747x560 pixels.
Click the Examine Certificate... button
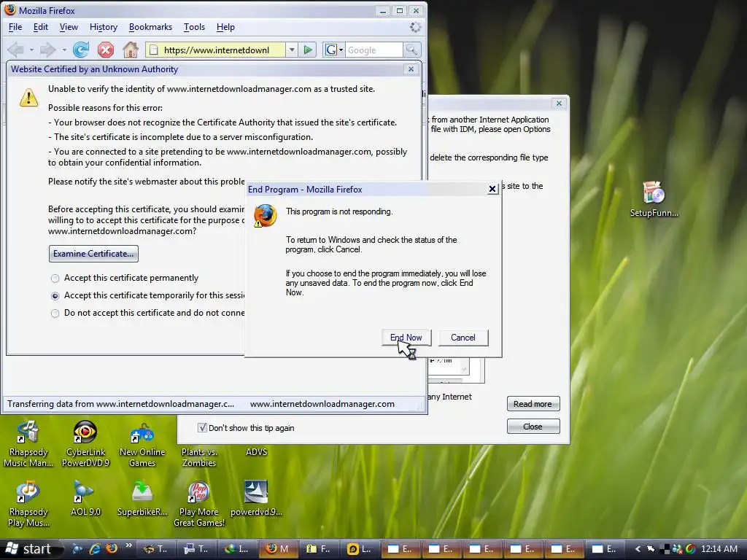(93, 254)
